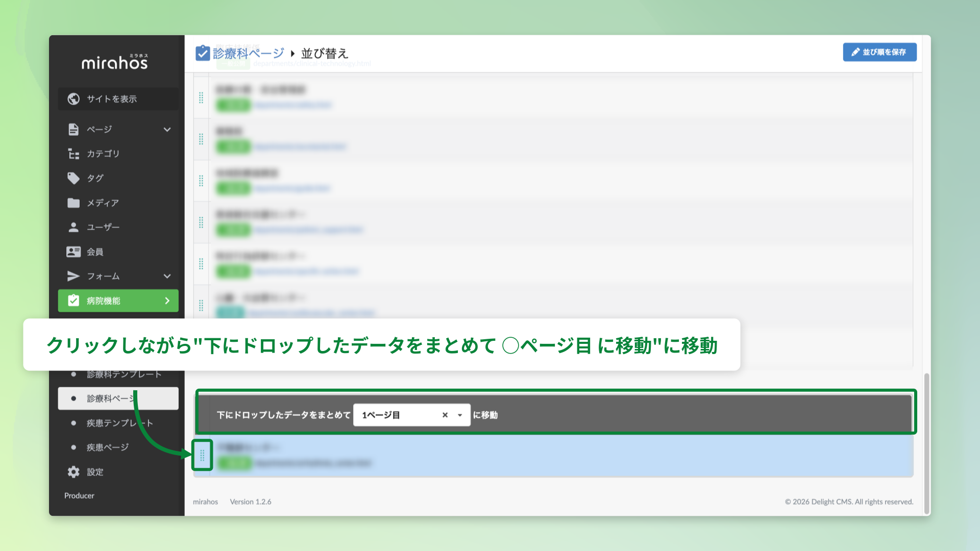The height and width of the screenshot is (551, 980).
Task: Clear the 1ページ目 selection with X
Action: coord(445,415)
